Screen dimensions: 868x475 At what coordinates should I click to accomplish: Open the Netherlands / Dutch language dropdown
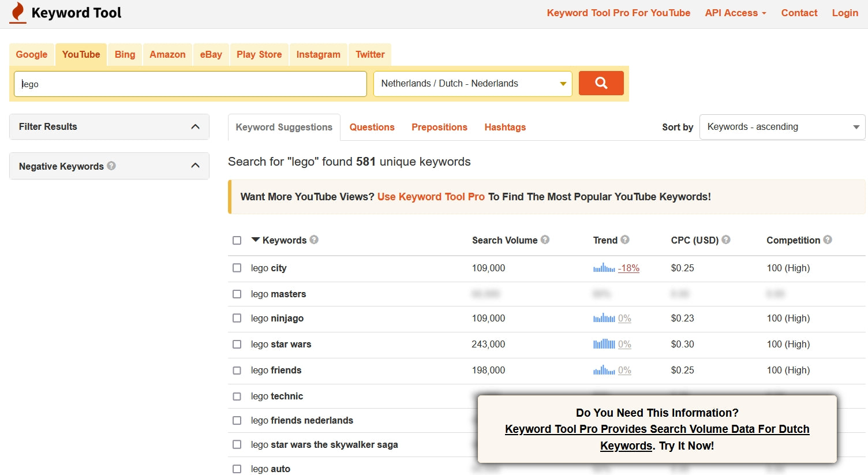(x=473, y=84)
